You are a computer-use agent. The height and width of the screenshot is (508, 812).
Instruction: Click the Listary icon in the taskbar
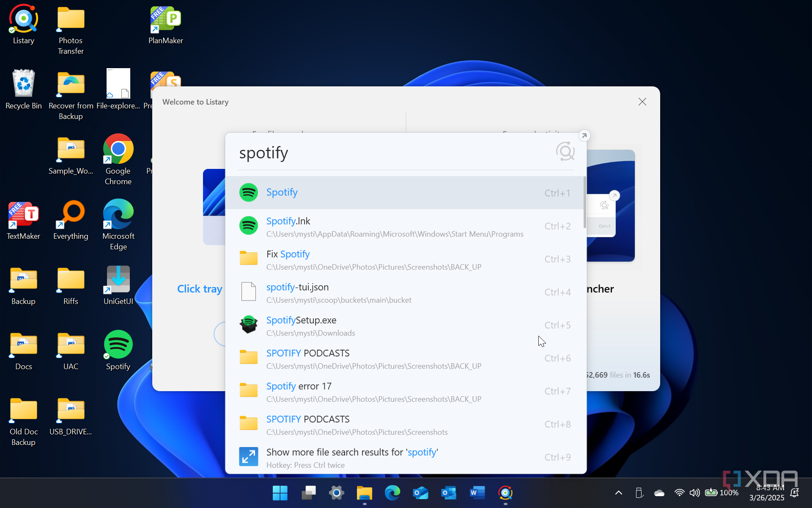505,493
